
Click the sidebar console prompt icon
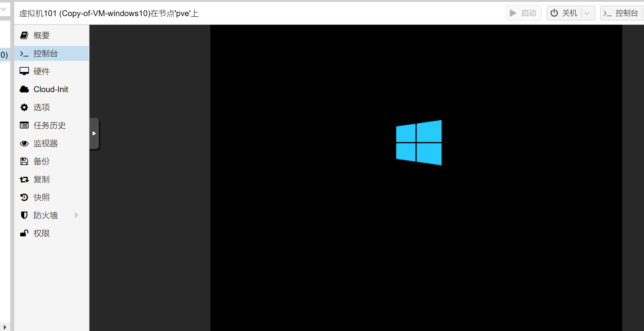click(24, 54)
